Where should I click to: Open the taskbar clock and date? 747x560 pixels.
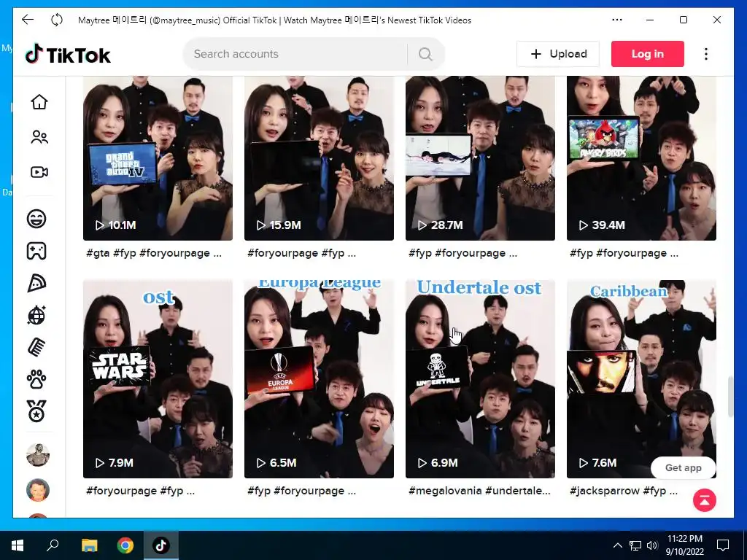pos(684,545)
